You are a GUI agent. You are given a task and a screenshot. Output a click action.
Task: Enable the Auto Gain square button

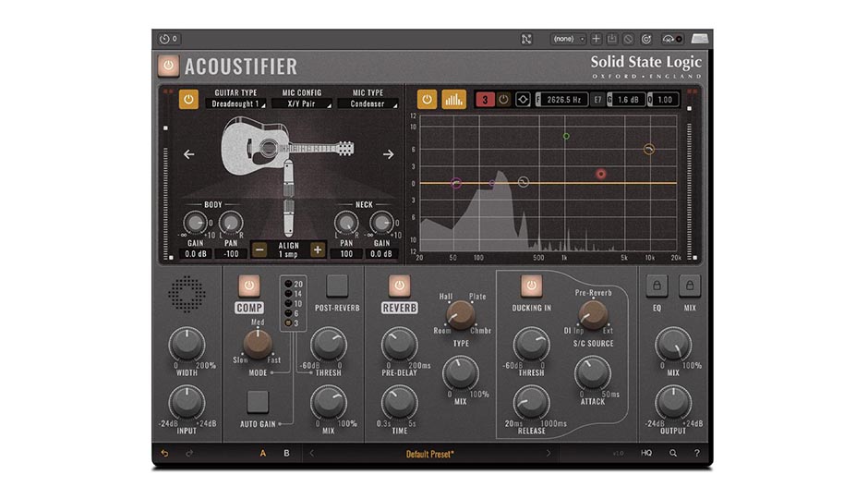click(258, 400)
